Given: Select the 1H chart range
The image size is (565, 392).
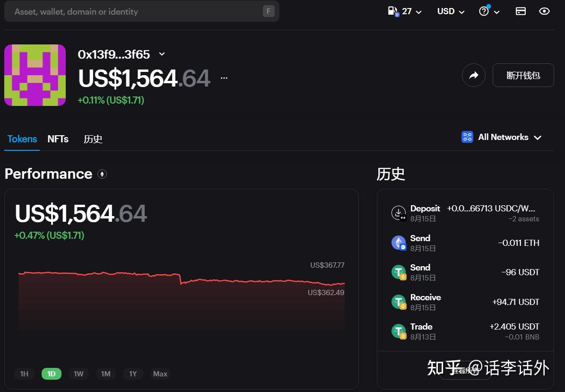Looking at the screenshot, I should point(24,374).
